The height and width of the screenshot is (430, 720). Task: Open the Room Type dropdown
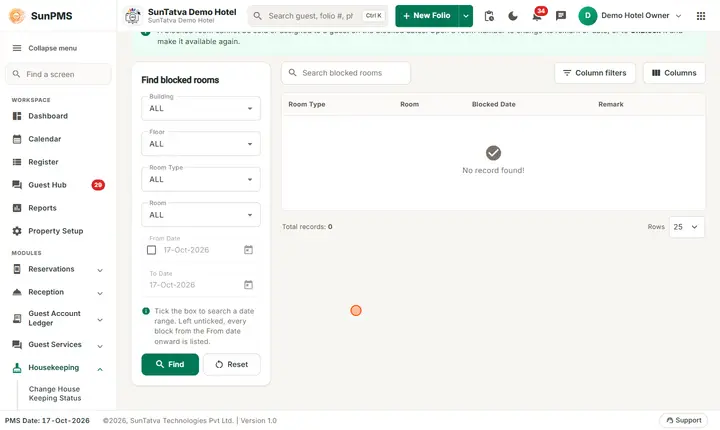[x=201, y=179]
